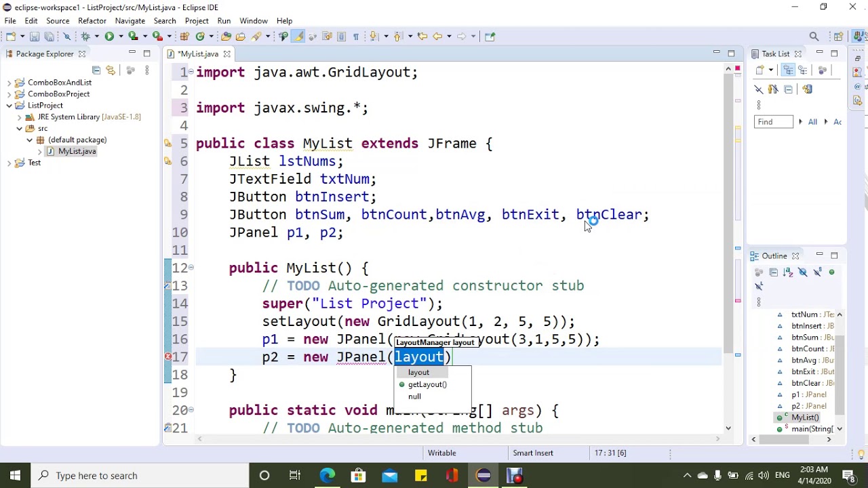The height and width of the screenshot is (488, 868).
Task: Collapse the constructor fold at line 12
Action: (191, 268)
